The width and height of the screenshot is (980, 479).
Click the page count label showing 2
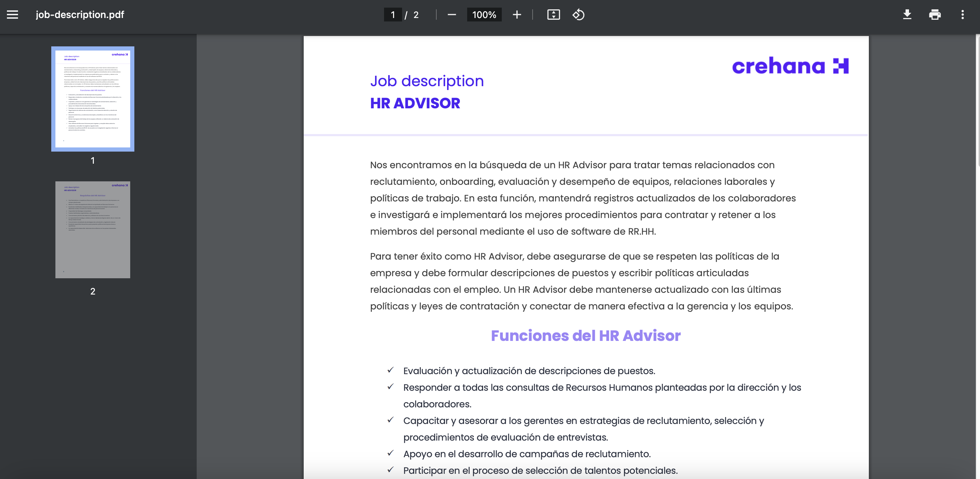click(x=416, y=15)
